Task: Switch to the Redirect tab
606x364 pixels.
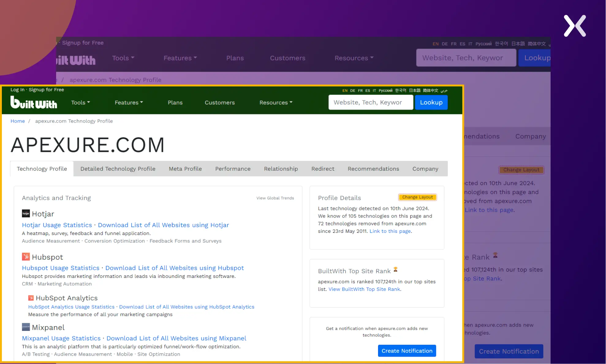Action: pos(323,169)
